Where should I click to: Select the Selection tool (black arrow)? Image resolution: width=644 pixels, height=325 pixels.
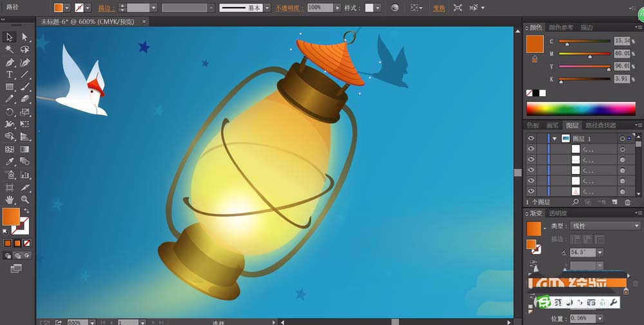pos(10,37)
